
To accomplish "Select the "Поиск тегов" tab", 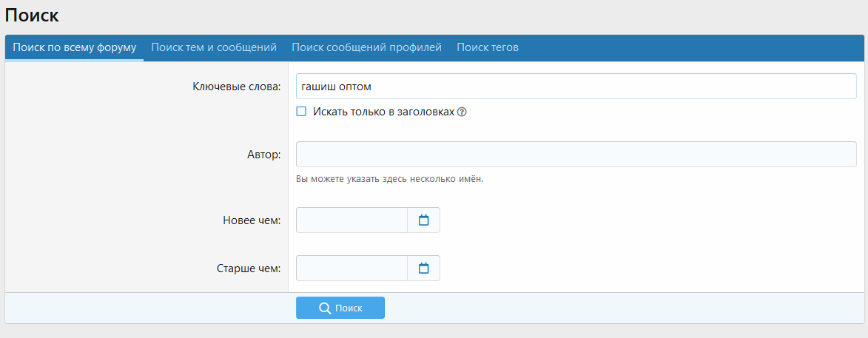I will (488, 47).
